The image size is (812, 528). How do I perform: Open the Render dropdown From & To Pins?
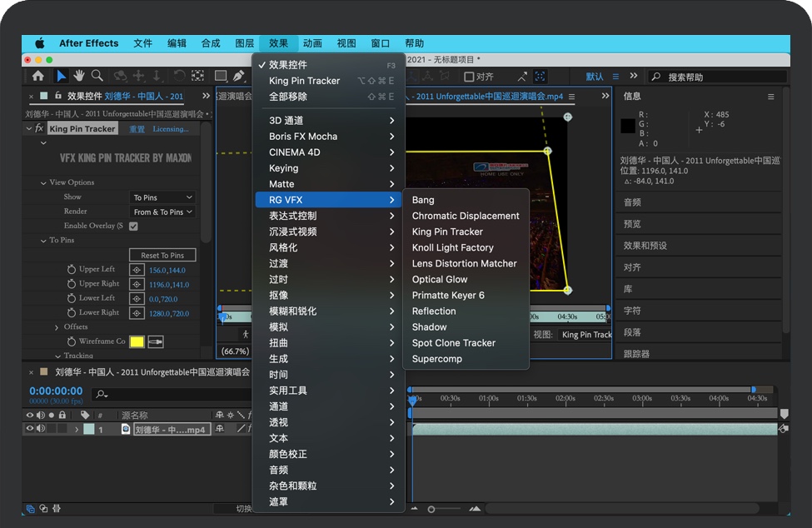click(162, 212)
